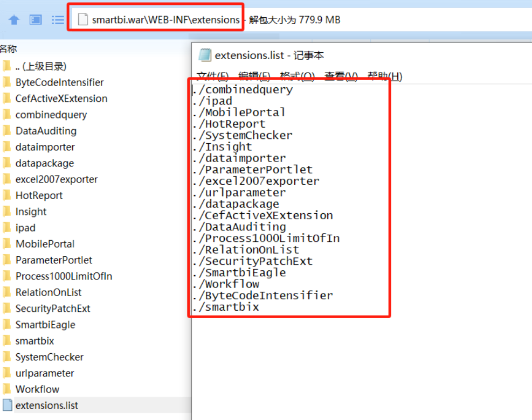Select the Insight folder icon

coord(6,211)
